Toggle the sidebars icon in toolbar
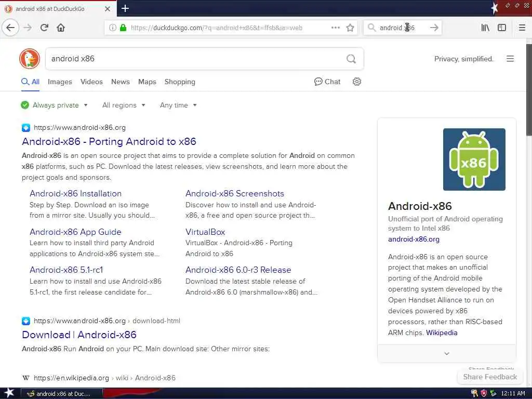 pos(502,28)
